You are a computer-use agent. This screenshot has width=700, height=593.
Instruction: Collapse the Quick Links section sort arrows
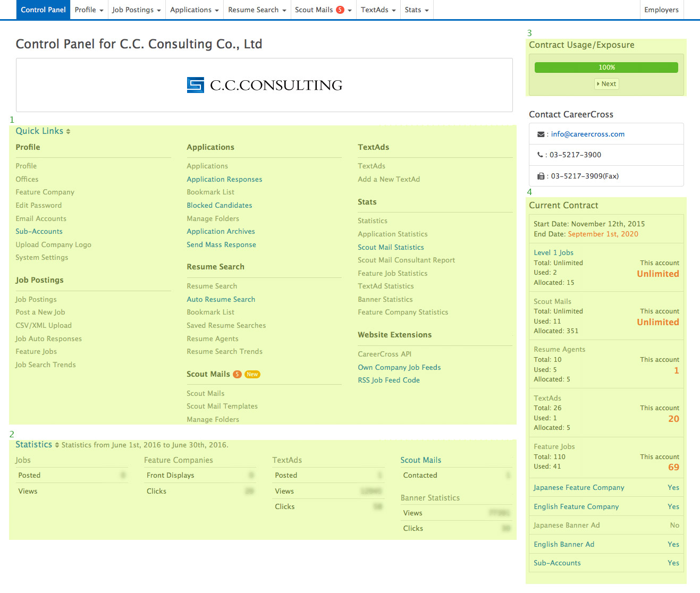68,131
